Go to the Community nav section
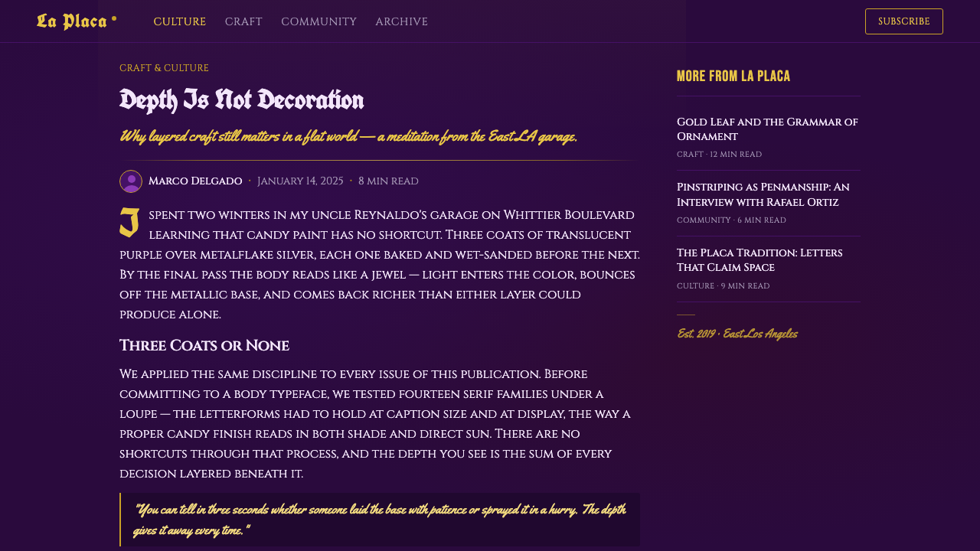Viewport: 980px width, 551px height. point(318,21)
